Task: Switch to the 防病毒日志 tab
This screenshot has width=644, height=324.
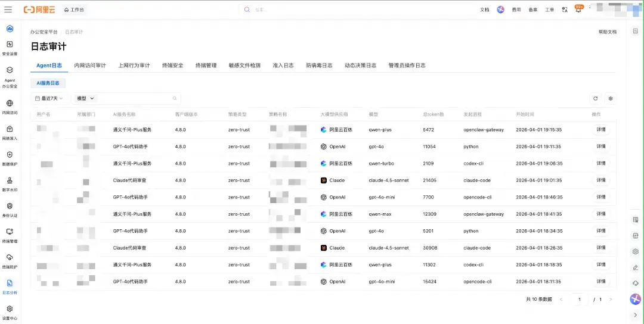Action: (x=319, y=65)
